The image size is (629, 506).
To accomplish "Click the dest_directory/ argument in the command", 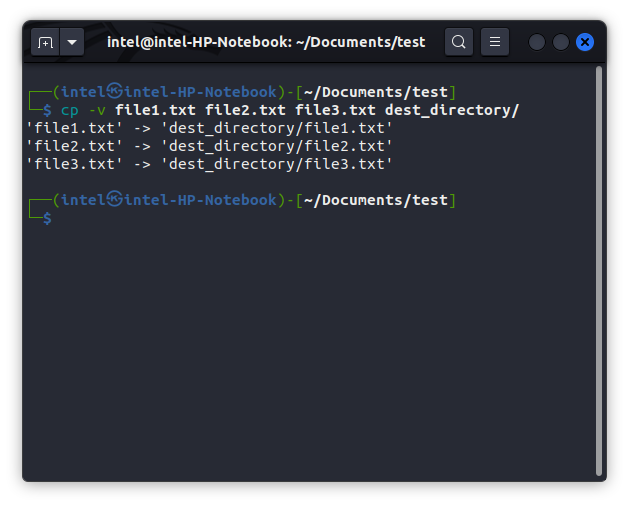I will coord(452,110).
